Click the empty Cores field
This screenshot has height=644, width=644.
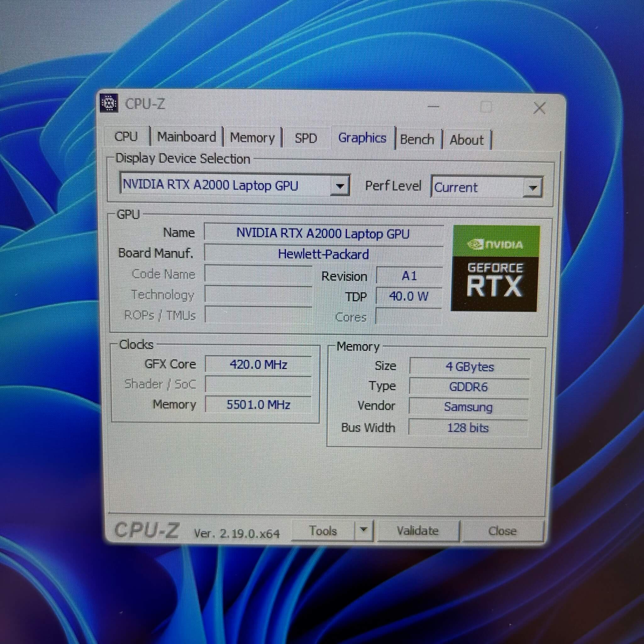coord(408,316)
